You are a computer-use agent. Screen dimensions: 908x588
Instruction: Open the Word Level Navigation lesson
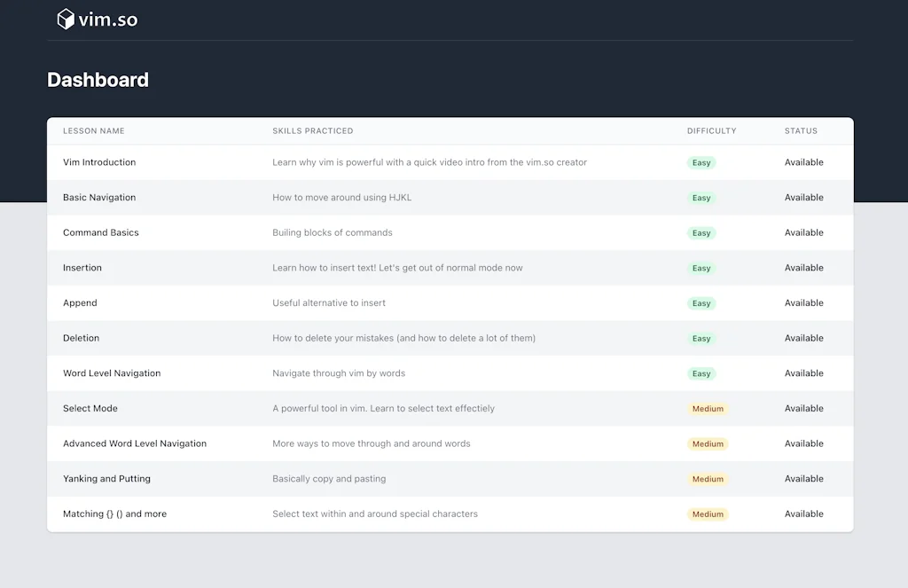click(111, 373)
